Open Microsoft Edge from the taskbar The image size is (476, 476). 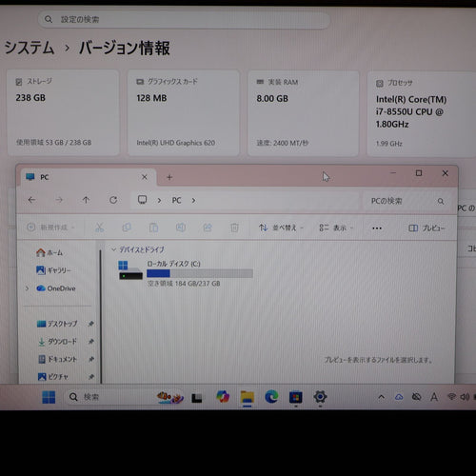coord(271,397)
